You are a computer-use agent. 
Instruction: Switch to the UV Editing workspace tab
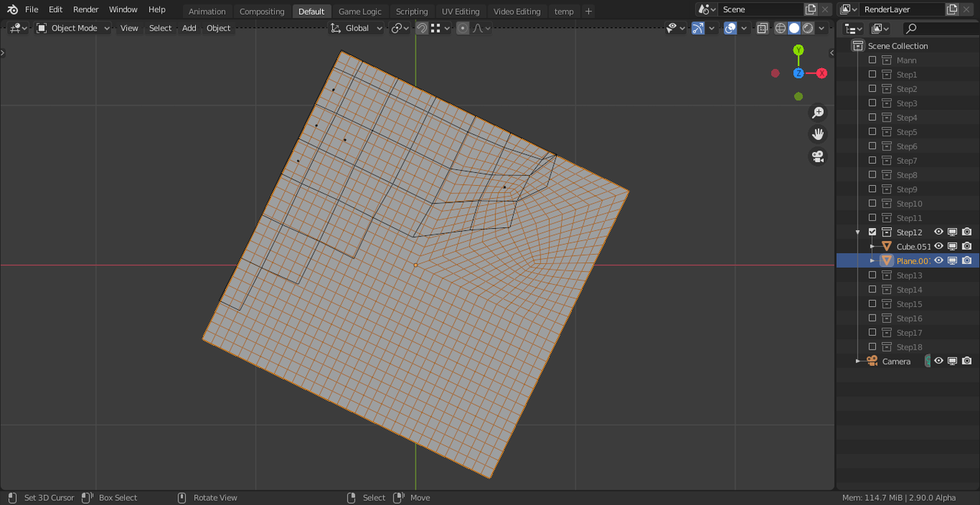point(460,11)
